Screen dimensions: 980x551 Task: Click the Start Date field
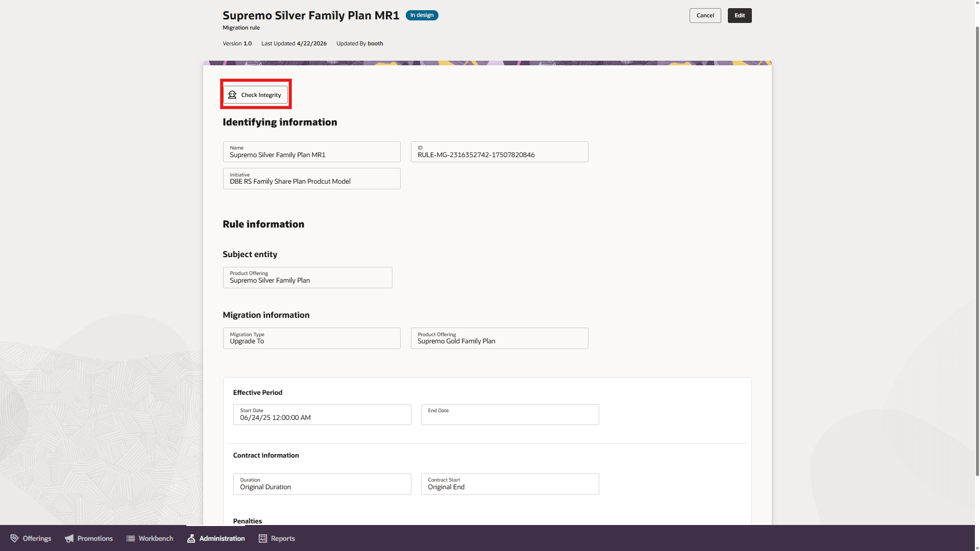[322, 414]
